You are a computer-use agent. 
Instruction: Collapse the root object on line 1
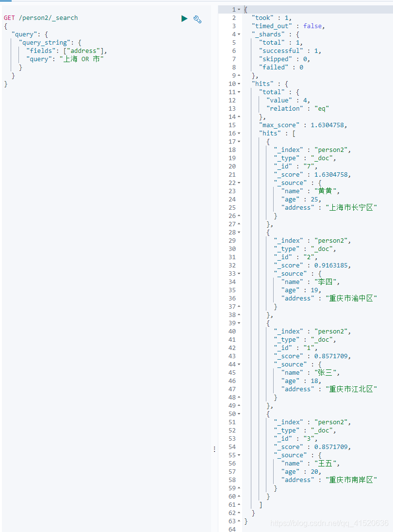(x=239, y=10)
